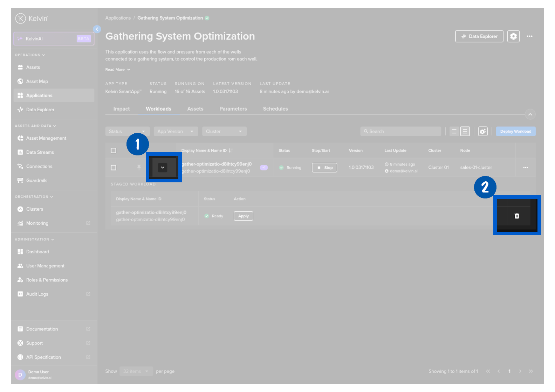
Task: Expand the Cluster filter dropdown
Action: [x=224, y=132]
